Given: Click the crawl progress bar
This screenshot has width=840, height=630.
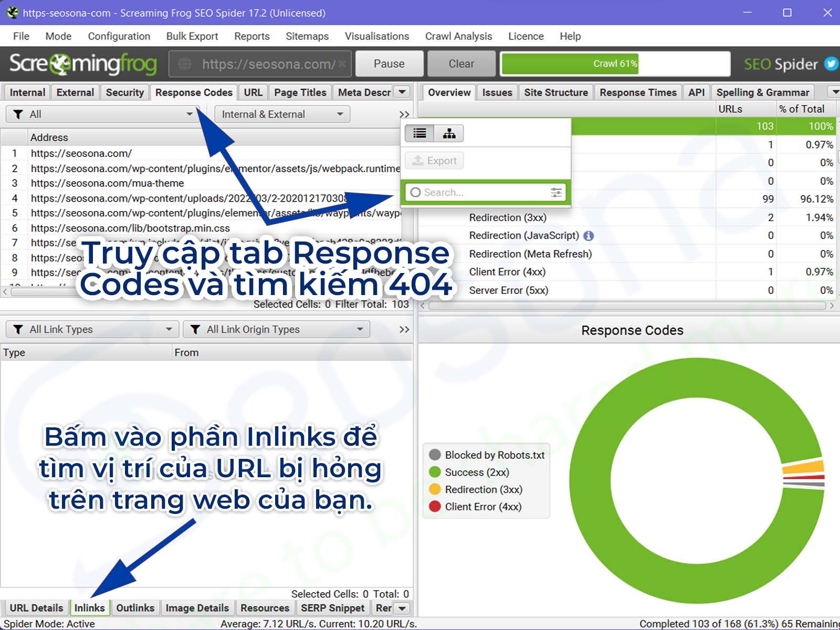Looking at the screenshot, I should point(615,64).
